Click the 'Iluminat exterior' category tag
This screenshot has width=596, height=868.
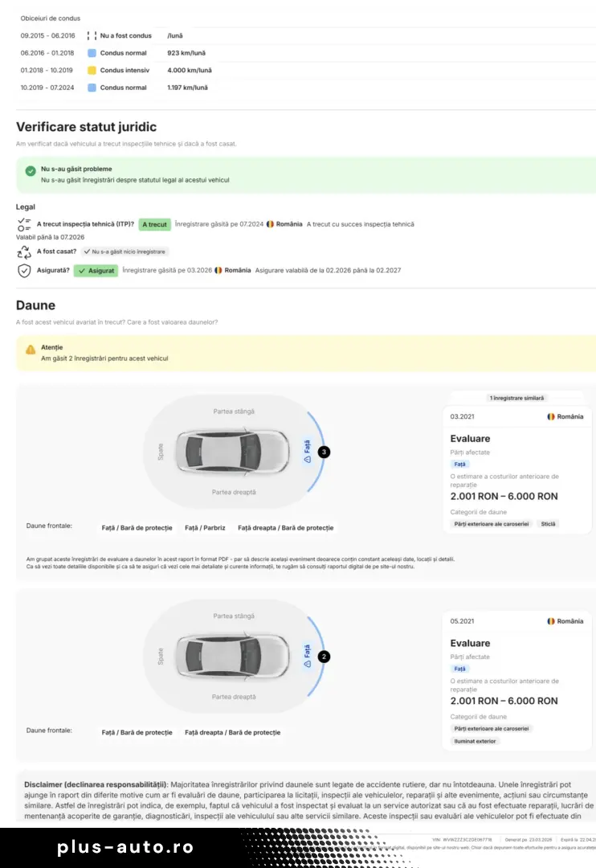tap(475, 741)
